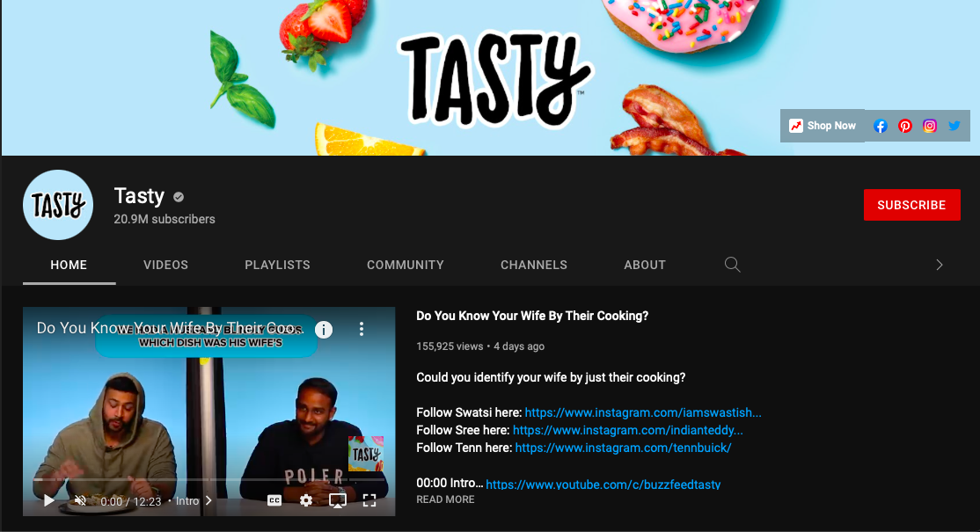The image size is (980, 532).
Task: Open the video's three-dot more menu
Action: point(362,329)
